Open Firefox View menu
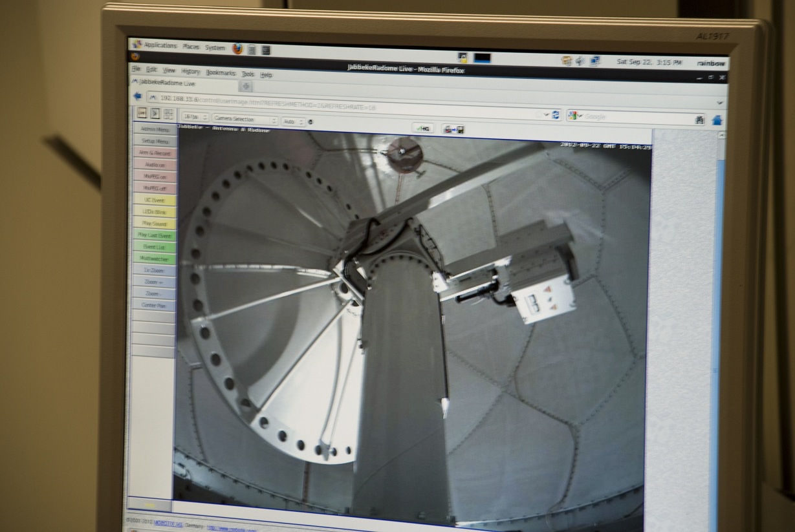This screenshot has height=532, width=795. pyautogui.click(x=169, y=70)
